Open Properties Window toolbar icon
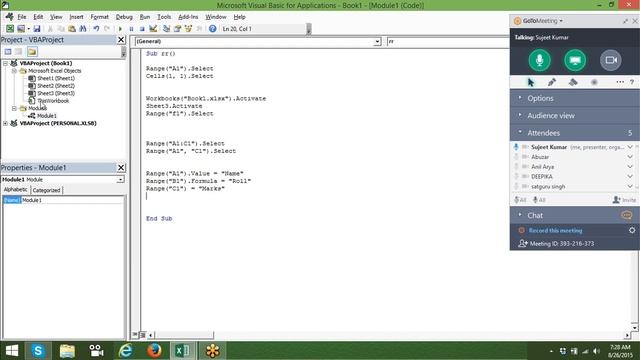640x360 pixels. coord(177,29)
